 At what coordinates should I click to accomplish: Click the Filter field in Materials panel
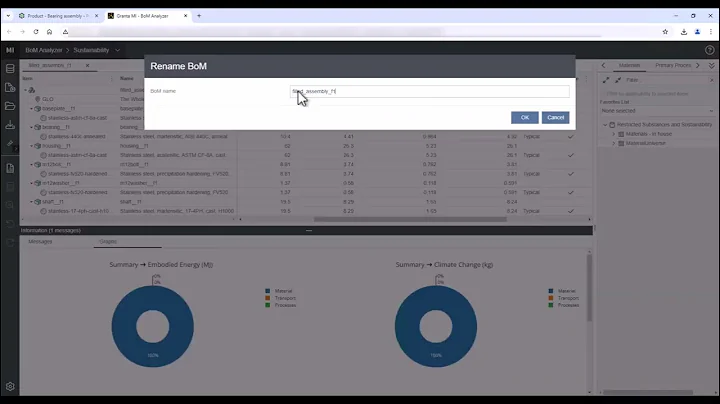pos(666,80)
